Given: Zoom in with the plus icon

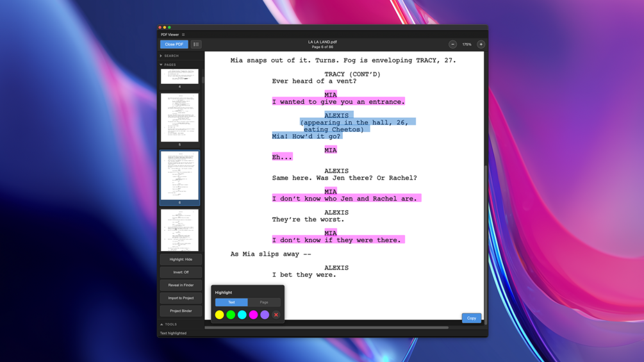Looking at the screenshot, I should tap(481, 44).
